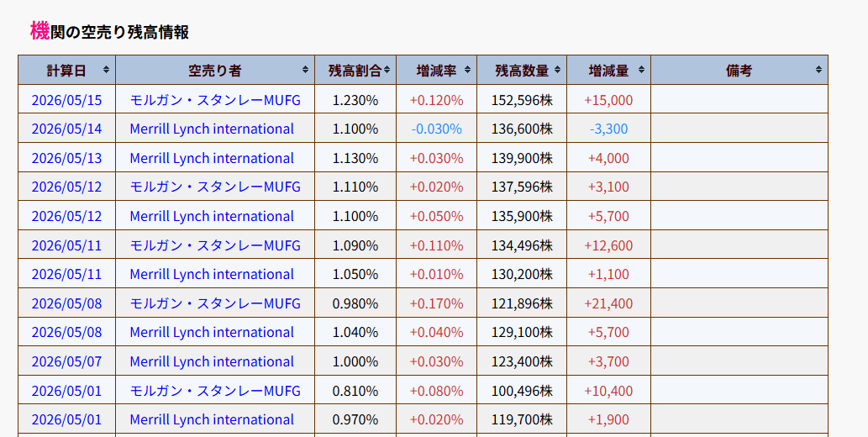This screenshot has width=868, height=437.
Task: Select the 1.230% balance ratio cell
Action: point(355,100)
